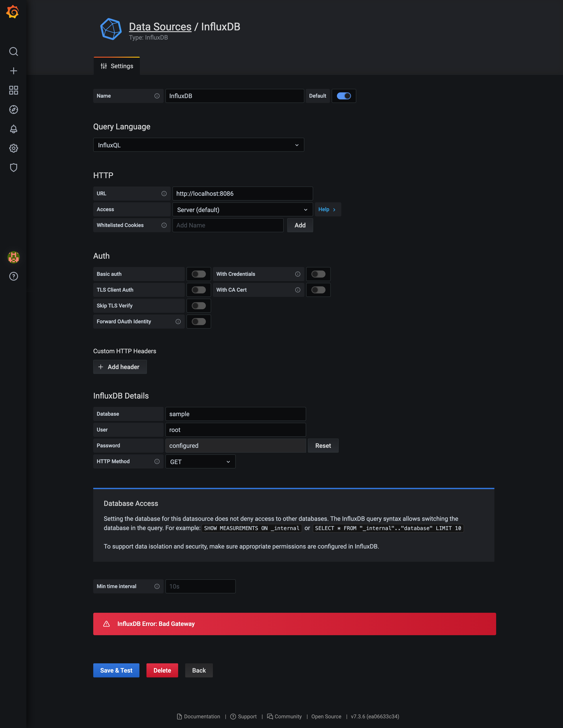Image resolution: width=563 pixels, height=728 pixels.
Task: Open the Access Server (default) dropdown
Action: [243, 210]
